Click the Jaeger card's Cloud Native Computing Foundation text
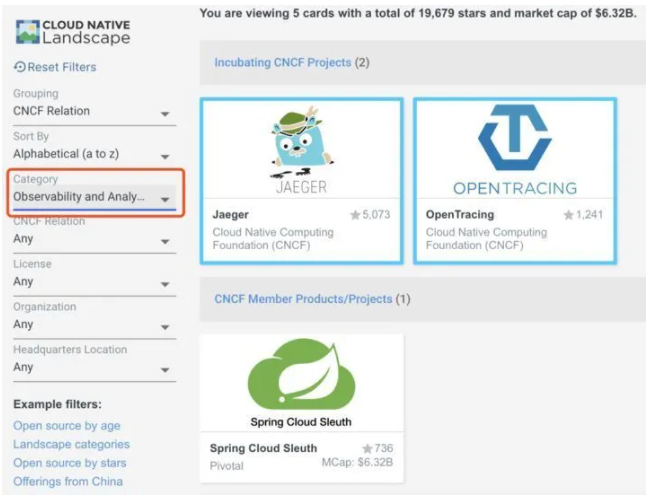Viewport: 648px width, 503px height. 273,238
